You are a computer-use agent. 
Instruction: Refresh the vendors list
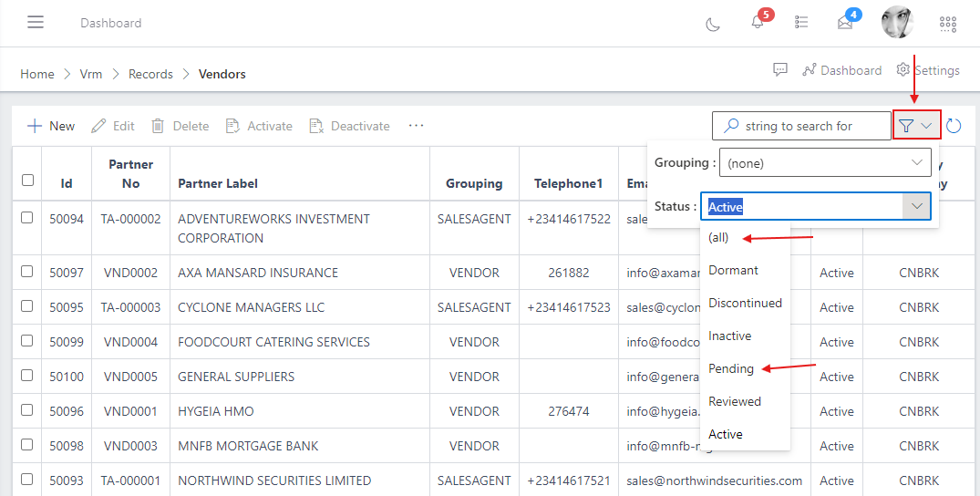(x=954, y=126)
